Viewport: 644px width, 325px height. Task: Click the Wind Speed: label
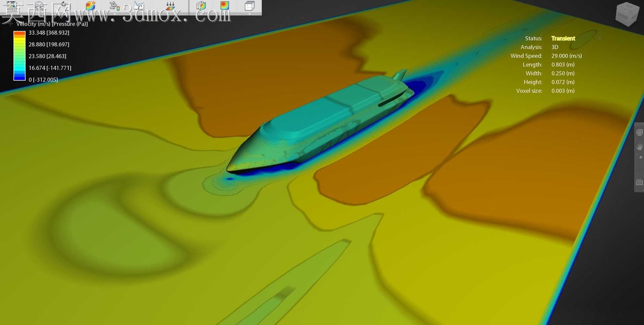click(526, 56)
